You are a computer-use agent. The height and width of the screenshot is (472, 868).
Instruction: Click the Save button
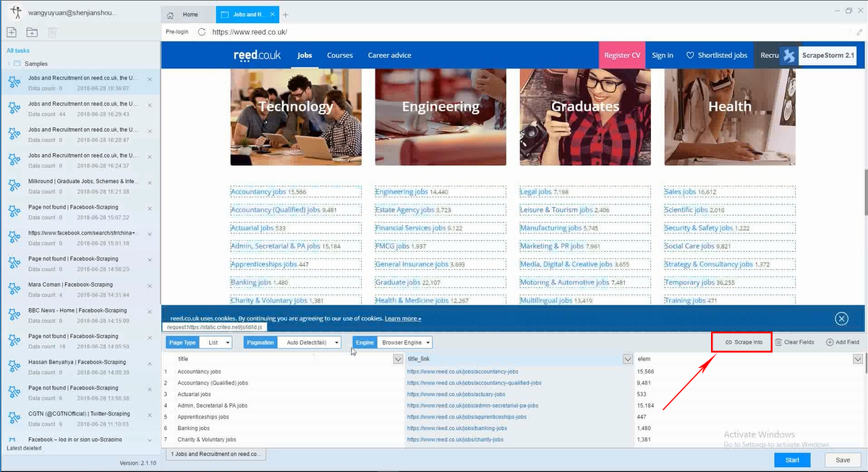[843, 460]
